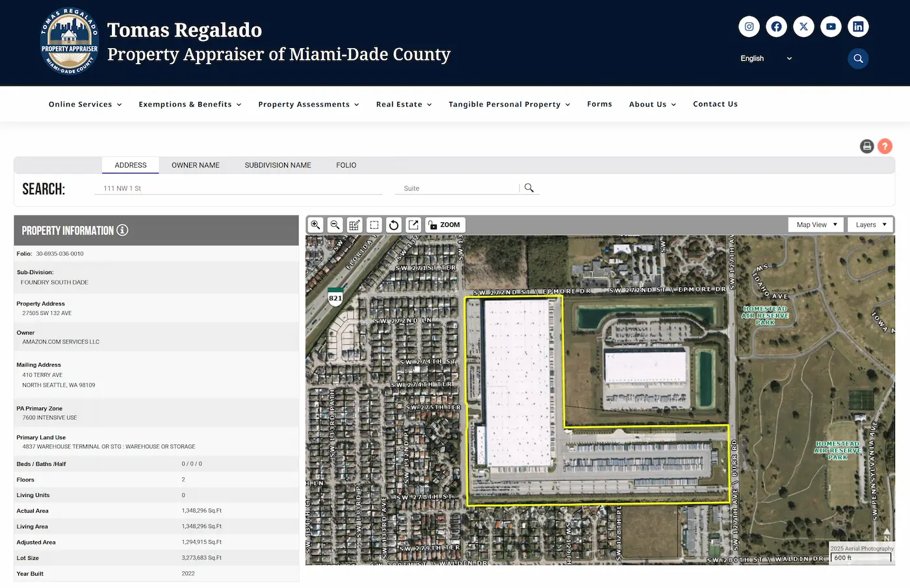910x588 pixels.
Task: Click the Floors value 2
Action: click(x=183, y=479)
